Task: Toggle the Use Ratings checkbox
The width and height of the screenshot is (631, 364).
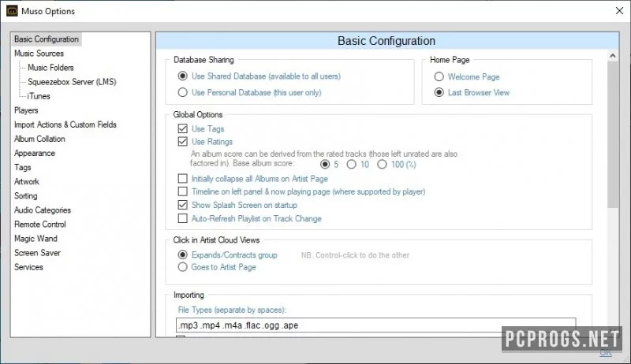Action: tap(183, 141)
